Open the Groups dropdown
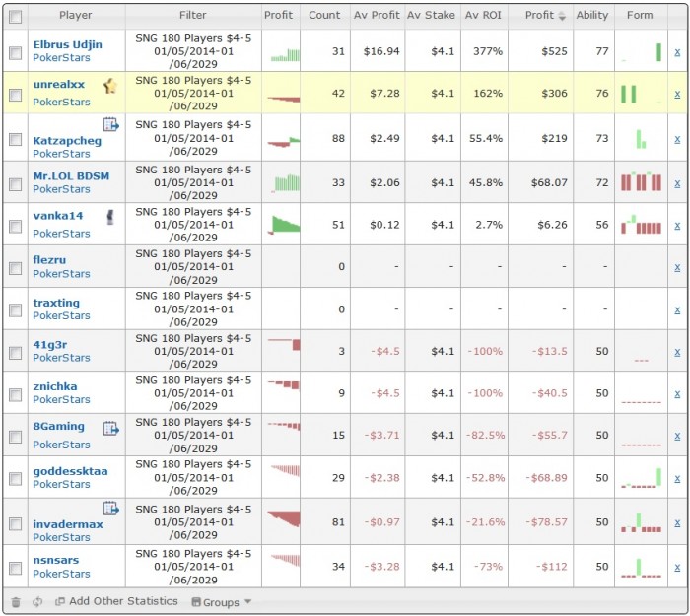Image resolution: width=690 pixels, height=616 pixels. coord(222,602)
